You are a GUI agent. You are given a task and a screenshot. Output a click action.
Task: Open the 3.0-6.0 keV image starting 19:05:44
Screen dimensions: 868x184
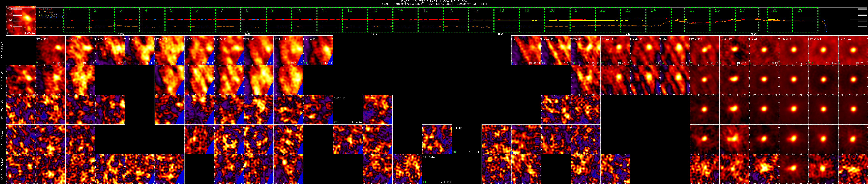point(110,50)
